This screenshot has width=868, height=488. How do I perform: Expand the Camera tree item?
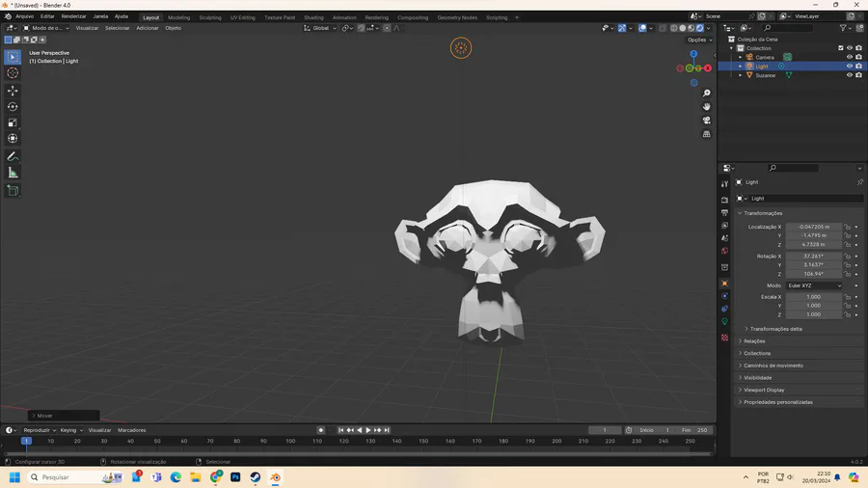(x=740, y=57)
